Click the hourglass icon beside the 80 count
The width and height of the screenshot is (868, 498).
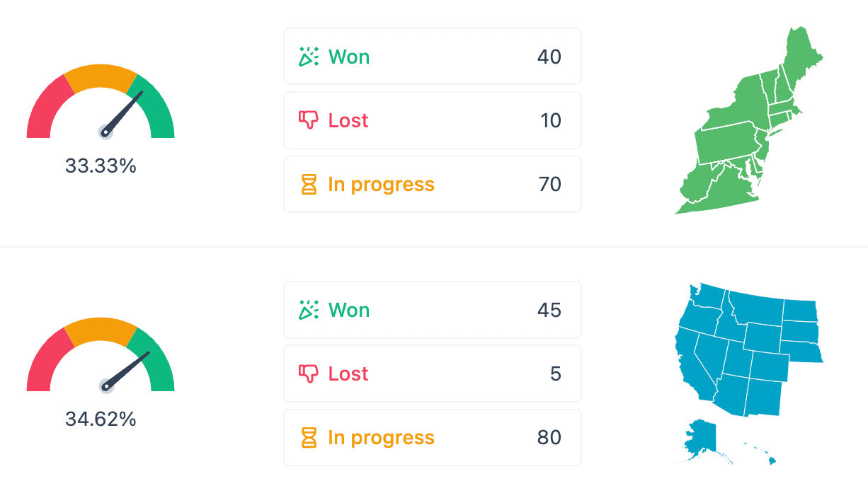click(x=309, y=438)
